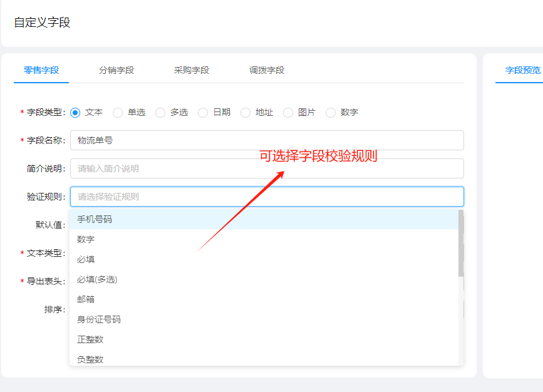
Task: Choose 手机号码 from the validation list
Action: (x=264, y=219)
